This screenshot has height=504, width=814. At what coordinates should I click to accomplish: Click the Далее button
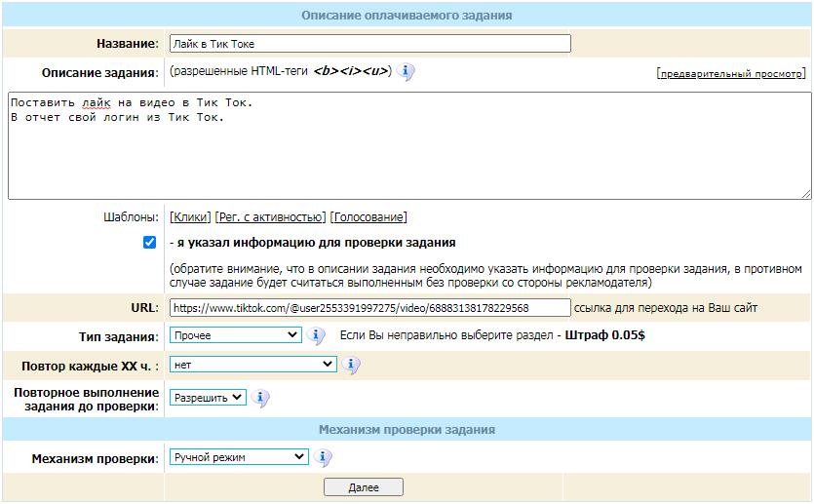(x=364, y=487)
